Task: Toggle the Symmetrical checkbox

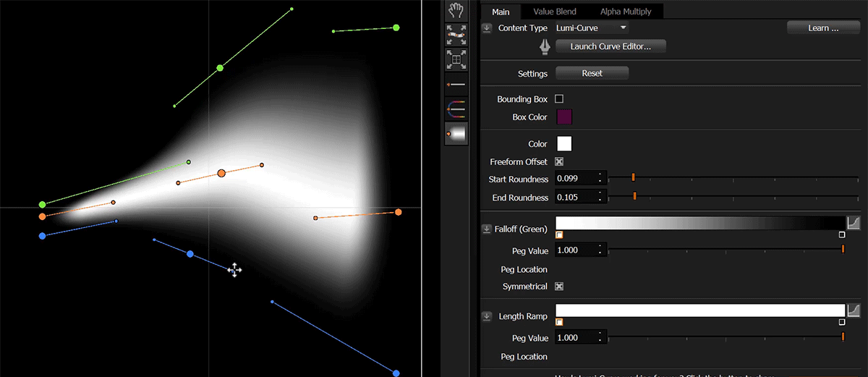Action: [559, 287]
